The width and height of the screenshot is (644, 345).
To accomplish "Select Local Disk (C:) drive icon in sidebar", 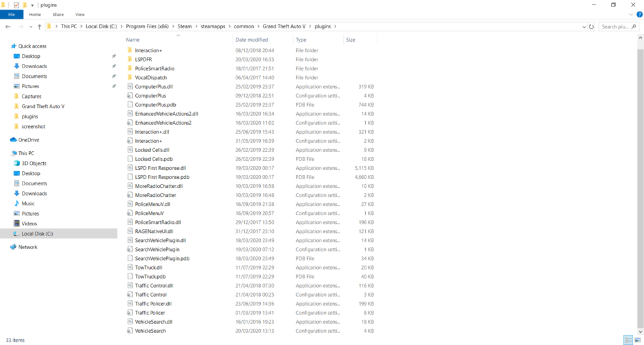I will [17, 234].
